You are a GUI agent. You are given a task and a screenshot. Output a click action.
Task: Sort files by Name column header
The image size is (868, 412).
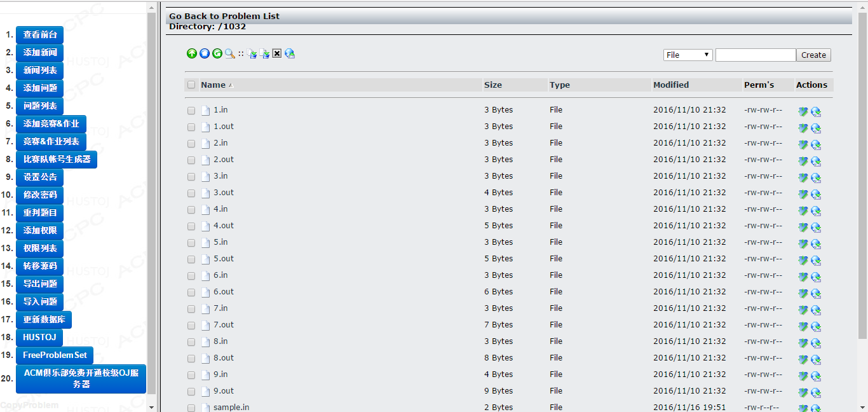[x=213, y=85]
